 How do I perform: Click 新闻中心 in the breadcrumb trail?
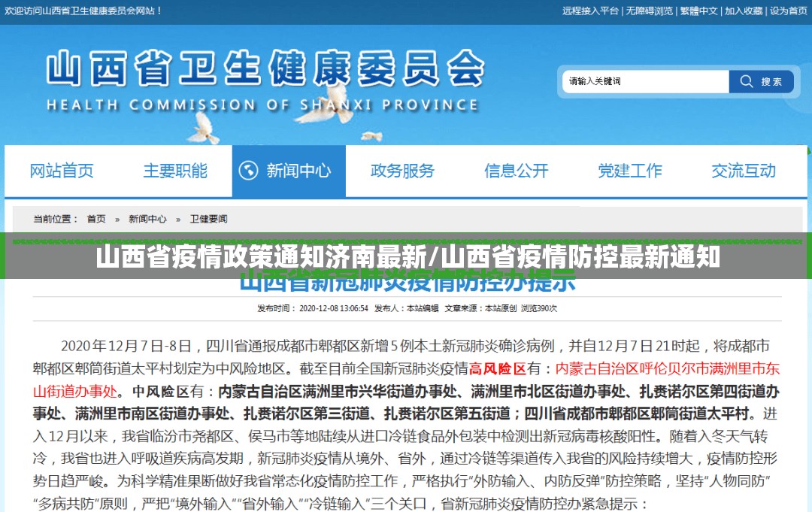coord(147,219)
